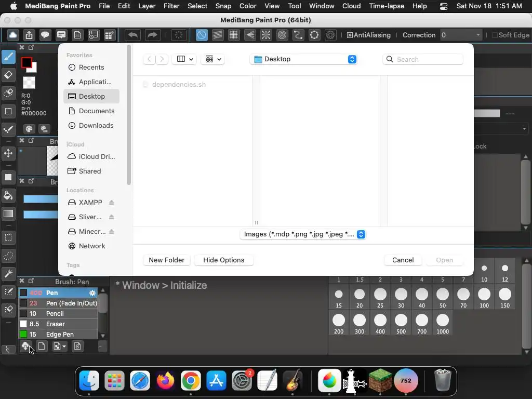Cancel the open file dialog

pos(403,260)
